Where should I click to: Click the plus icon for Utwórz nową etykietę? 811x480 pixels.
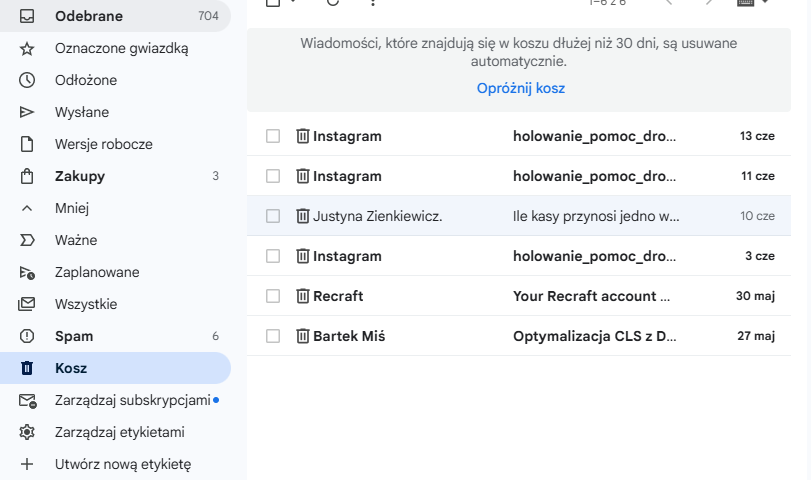(27, 464)
